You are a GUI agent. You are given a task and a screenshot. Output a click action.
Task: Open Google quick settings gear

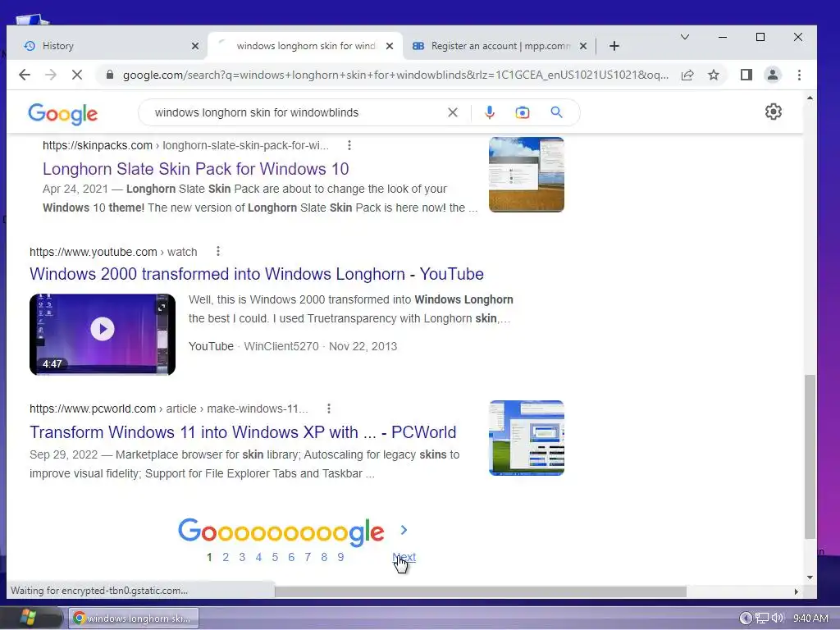(x=773, y=112)
